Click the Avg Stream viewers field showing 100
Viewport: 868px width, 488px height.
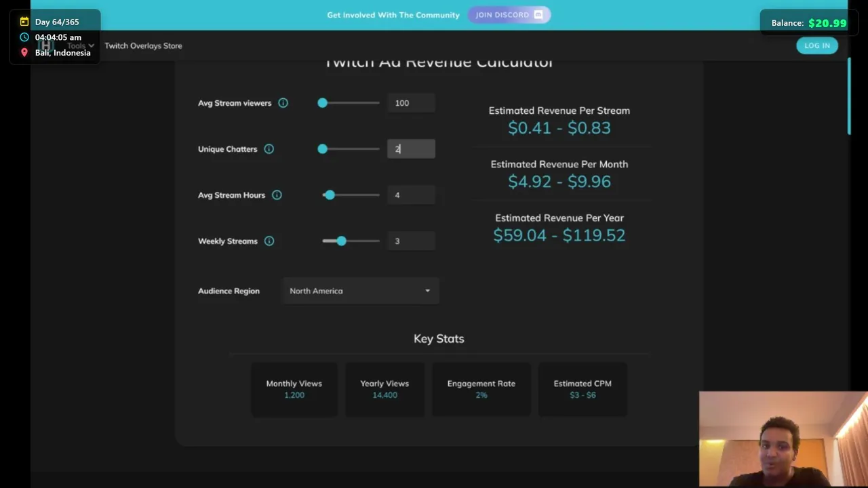click(x=411, y=103)
